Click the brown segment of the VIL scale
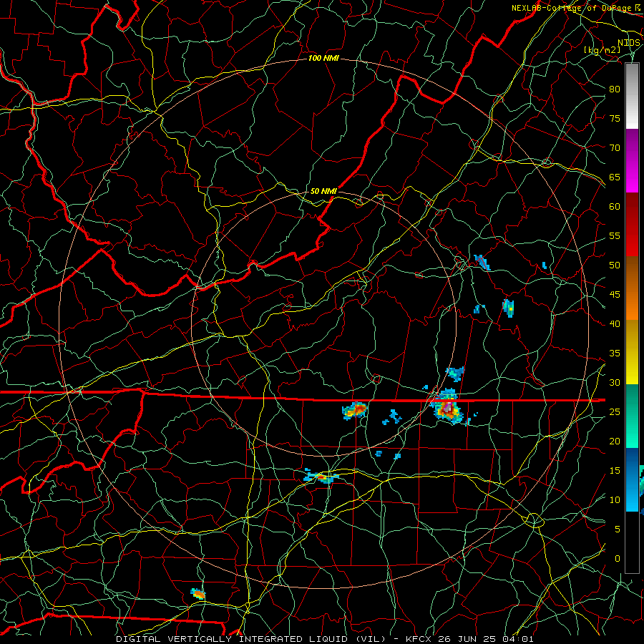This screenshot has height=644, width=644. pyautogui.click(x=632, y=288)
